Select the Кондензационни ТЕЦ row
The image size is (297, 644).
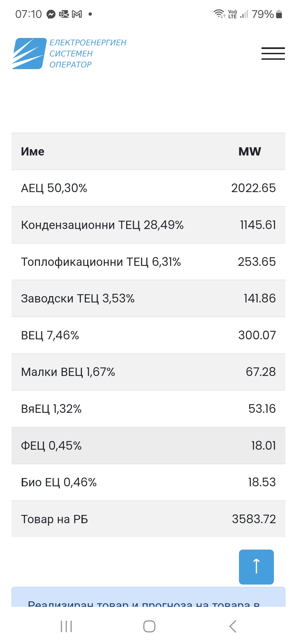tap(148, 225)
